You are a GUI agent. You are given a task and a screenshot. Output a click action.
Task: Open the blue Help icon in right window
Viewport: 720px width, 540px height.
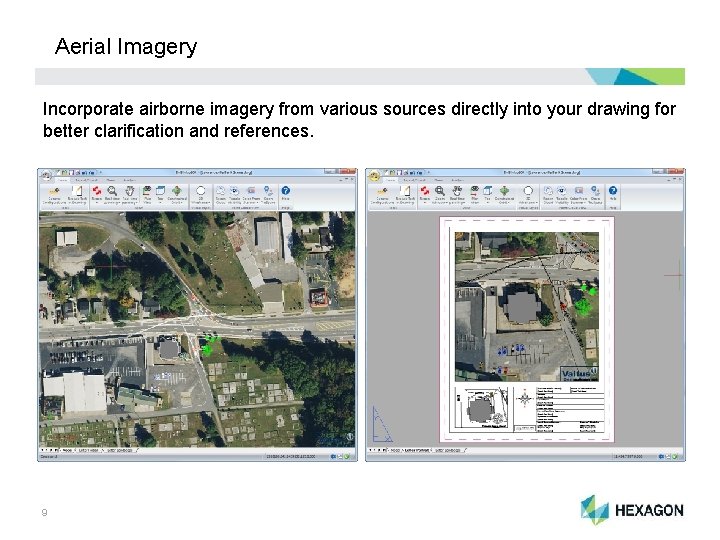point(613,190)
